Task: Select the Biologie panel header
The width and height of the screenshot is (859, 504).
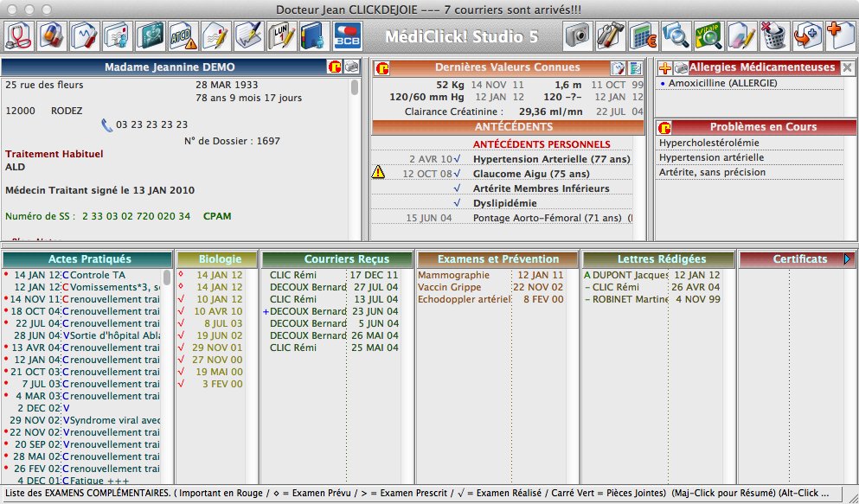Action: pyautogui.click(x=217, y=259)
